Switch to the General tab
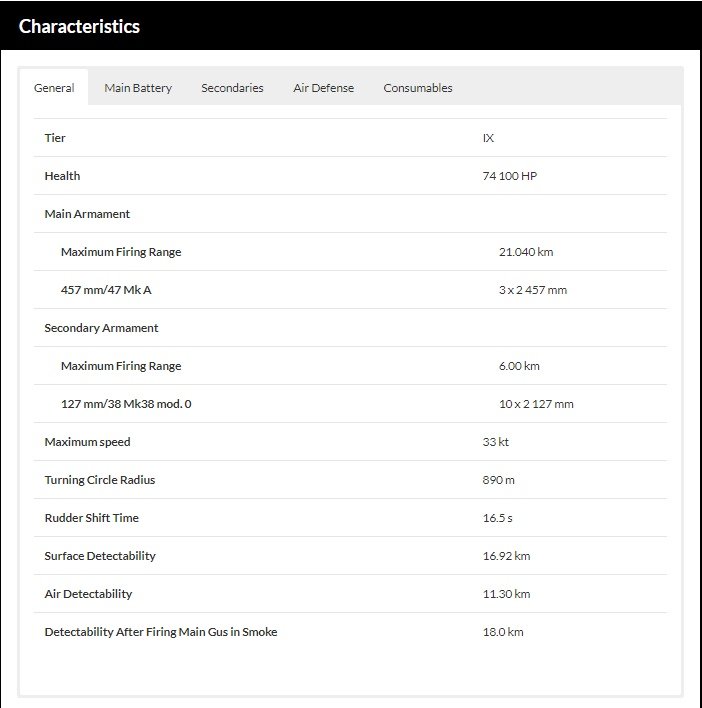Image resolution: width=702 pixels, height=708 pixels. [54, 88]
